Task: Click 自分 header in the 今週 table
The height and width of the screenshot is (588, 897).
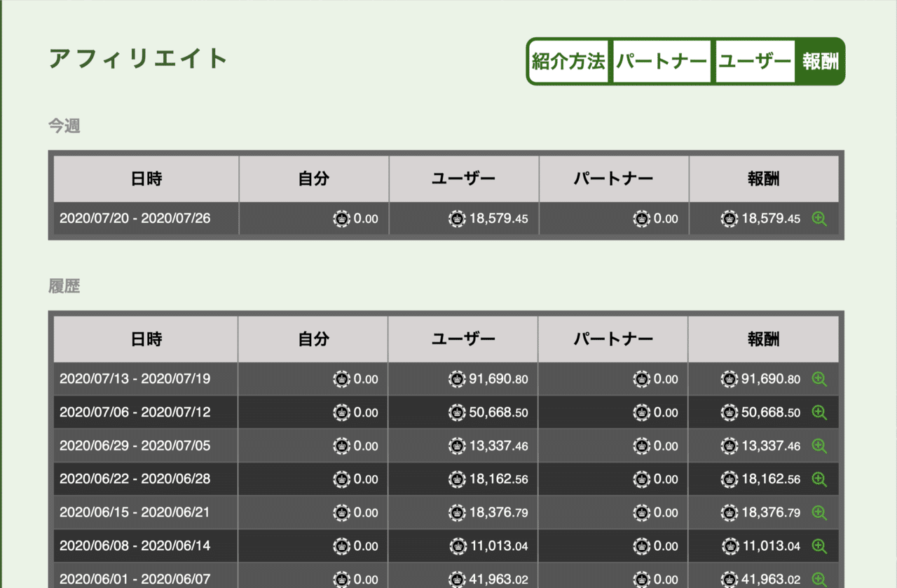Action: tap(314, 179)
